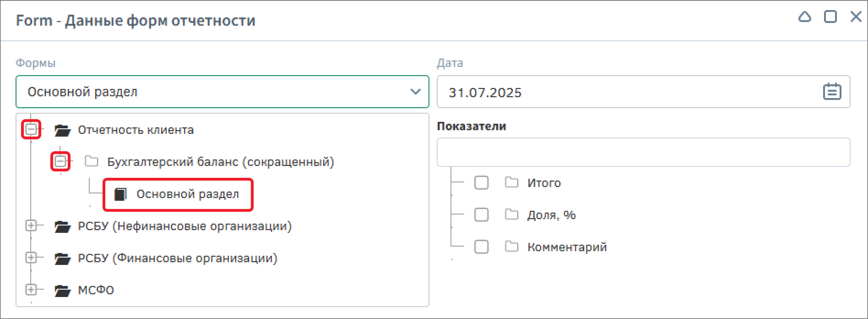Expand РСБУ (Финансовые организации) node

pos(31,258)
